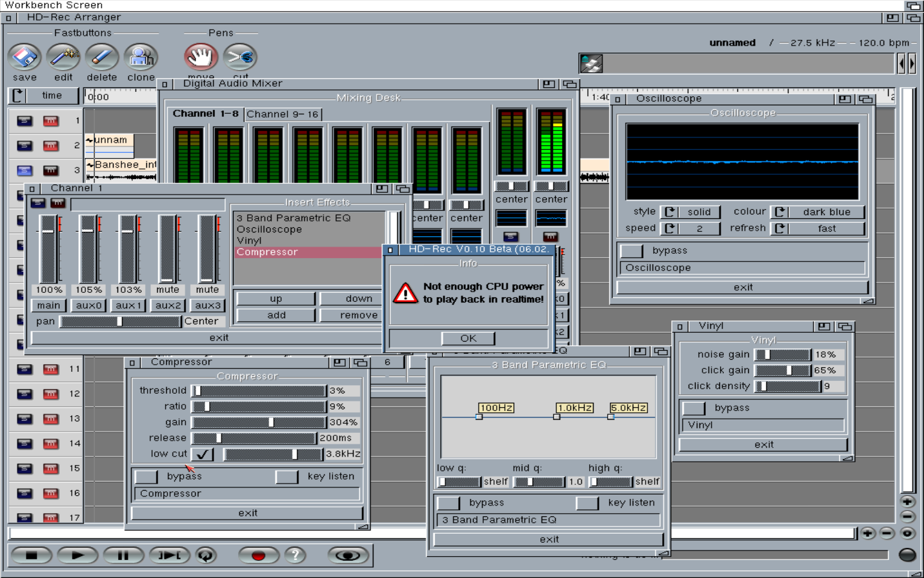Toggle solo on arranger track 3
Image resolution: width=924 pixels, height=578 pixels.
click(24, 171)
